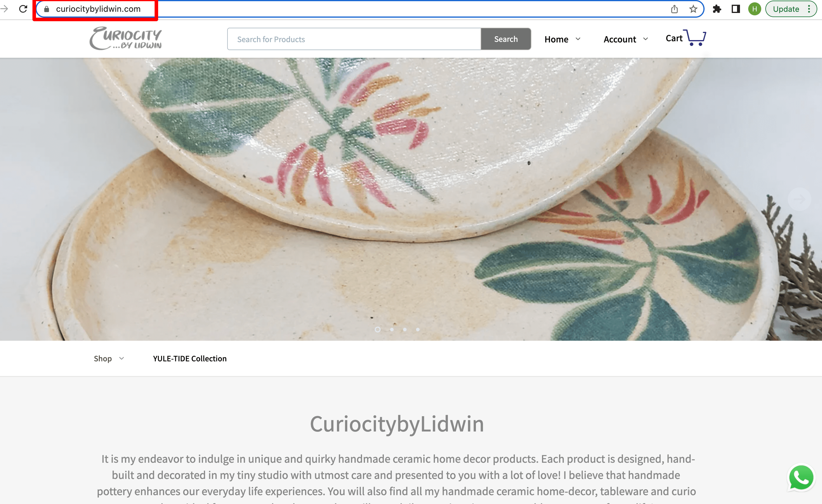The width and height of the screenshot is (822, 504).
Task: Click the share page icon in address bar
Action: pyautogui.click(x=674, y=9)
